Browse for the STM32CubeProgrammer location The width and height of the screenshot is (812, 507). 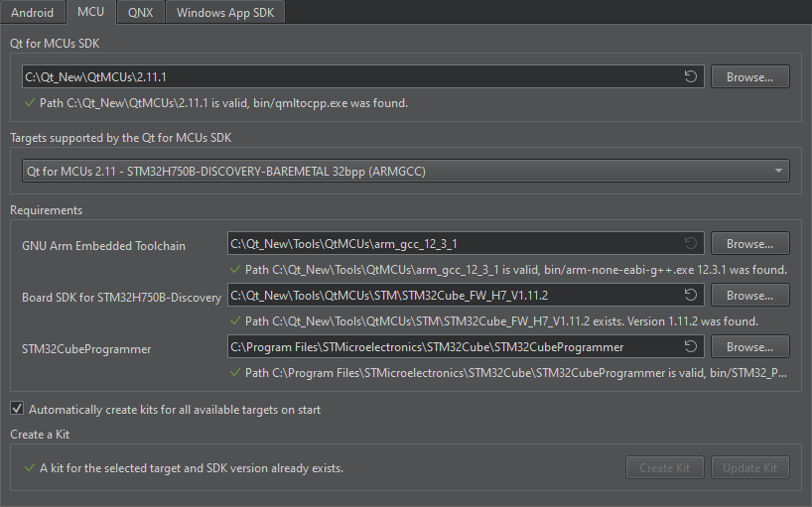749,346
